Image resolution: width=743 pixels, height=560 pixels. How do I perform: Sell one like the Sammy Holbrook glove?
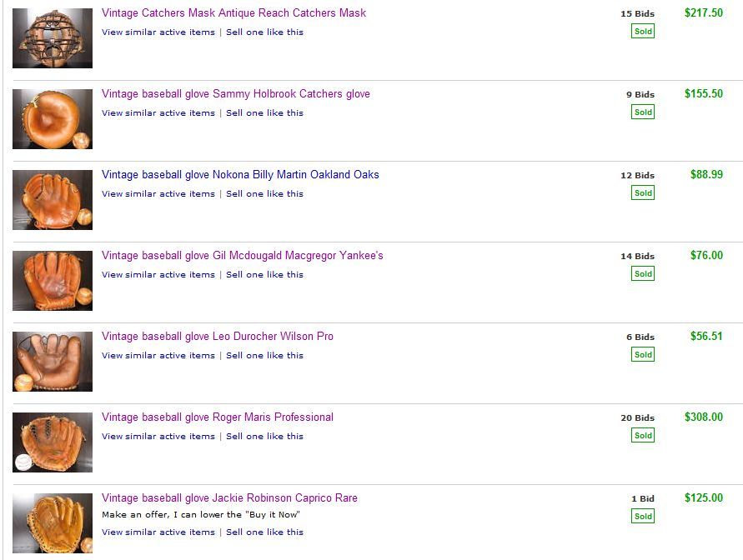click(264, 113)
